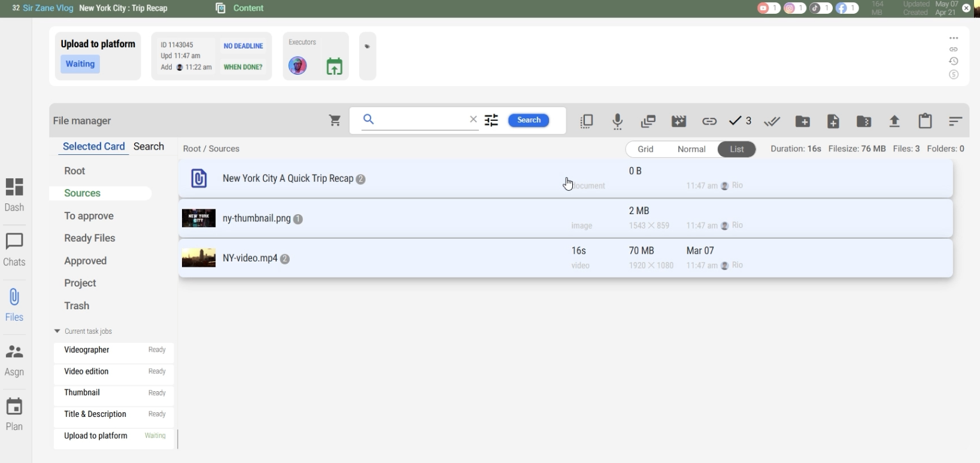Click the new folder icon
The height and width of the screenshot is (463, 980).
coord(803,121)
